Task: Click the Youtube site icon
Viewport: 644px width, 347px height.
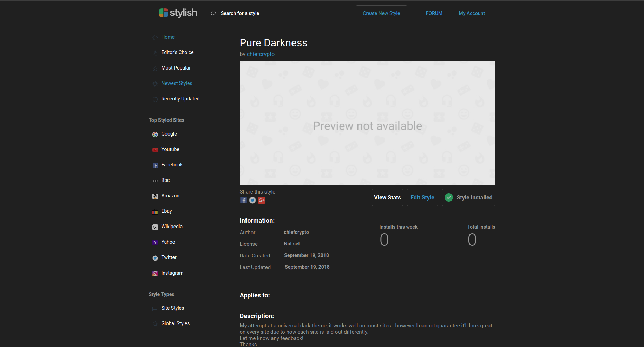Action: pyautogui.click(x=155, y=150)
